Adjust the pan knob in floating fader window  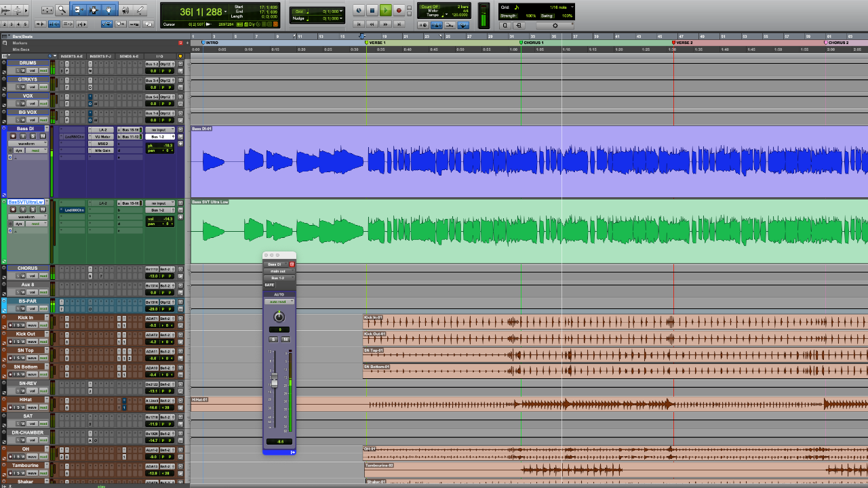coord(279,317)
